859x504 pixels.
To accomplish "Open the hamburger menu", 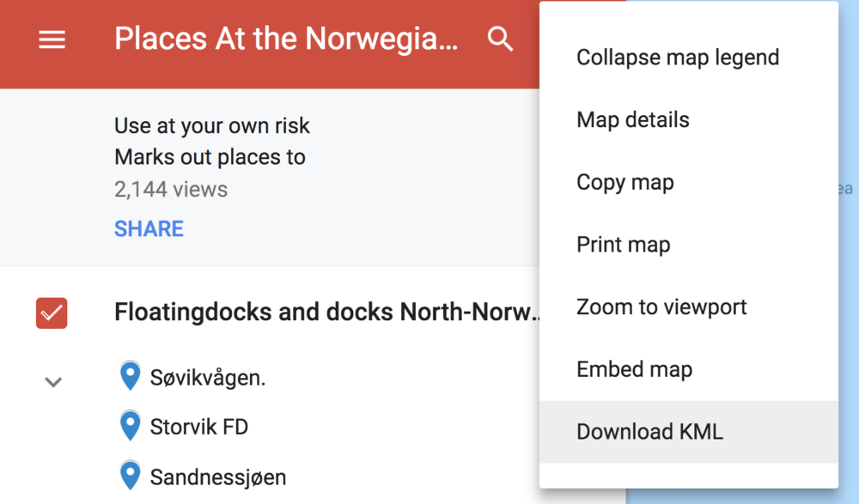I will (52, 39).
